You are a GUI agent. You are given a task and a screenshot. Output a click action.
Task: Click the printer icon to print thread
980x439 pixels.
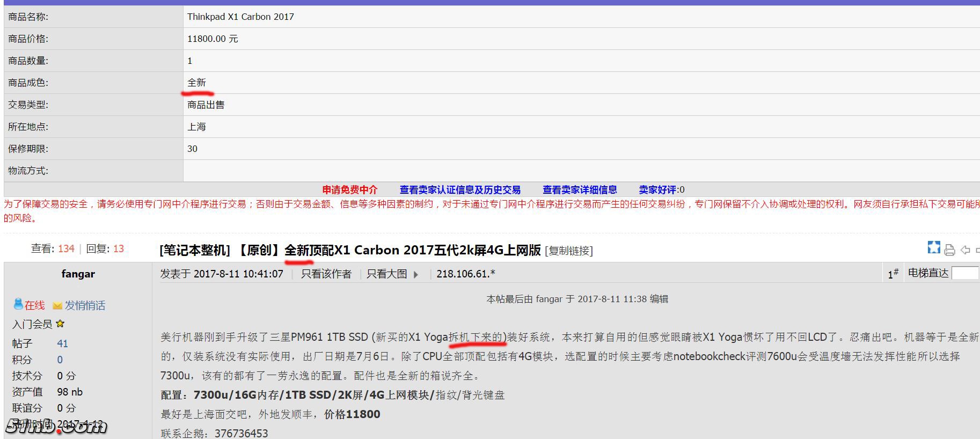[949, 250]
